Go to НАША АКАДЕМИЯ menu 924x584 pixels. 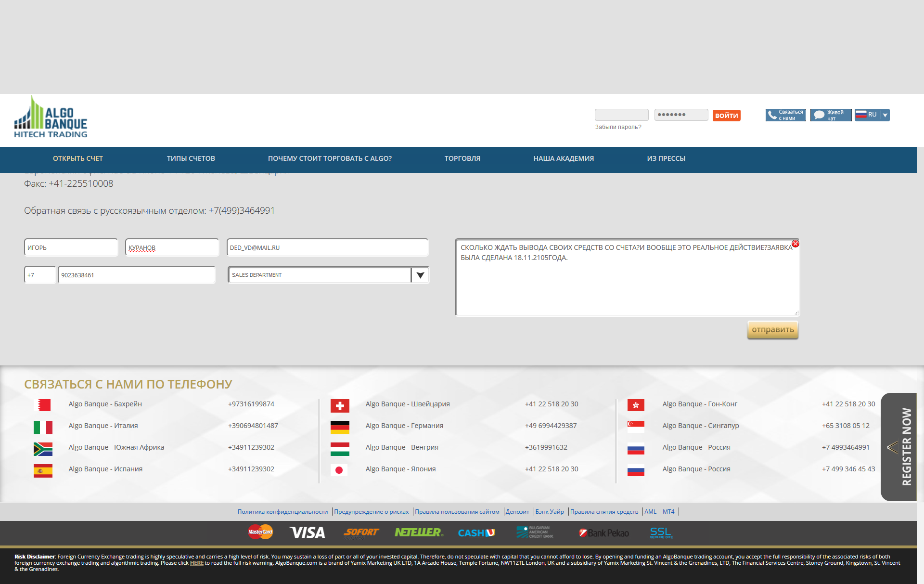click(564, 158)
